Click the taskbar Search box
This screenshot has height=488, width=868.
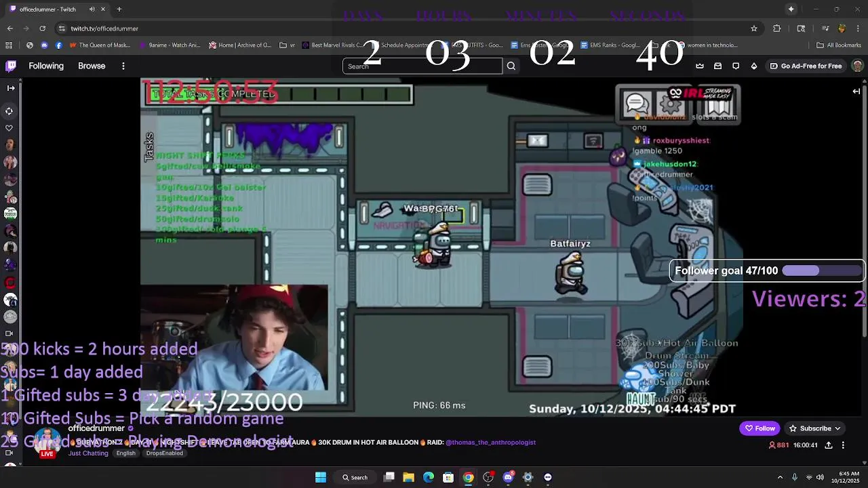tap(355, 477)
